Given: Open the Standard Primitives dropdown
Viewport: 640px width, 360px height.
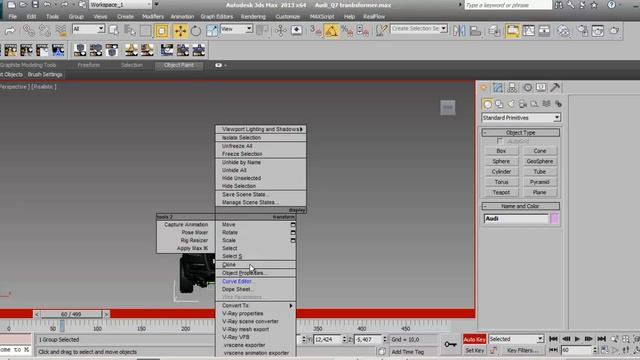Looking at the screenshot, I should [x=521, y=118].
